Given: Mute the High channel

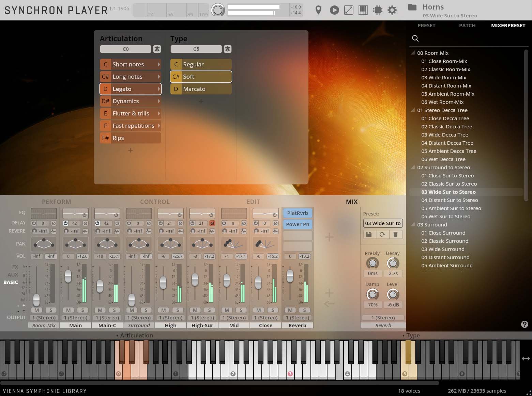Looking at the screenshot, I should 163,310.
